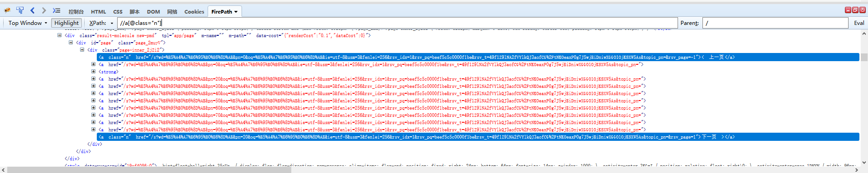Open the Top Window dropdown

click(x=28, y=23)
